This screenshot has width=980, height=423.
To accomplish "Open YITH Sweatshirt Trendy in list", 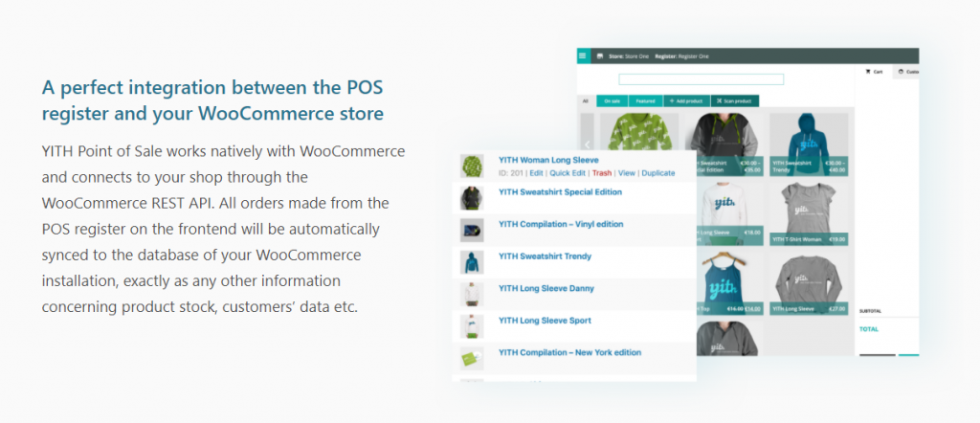I will pos(545,256).
